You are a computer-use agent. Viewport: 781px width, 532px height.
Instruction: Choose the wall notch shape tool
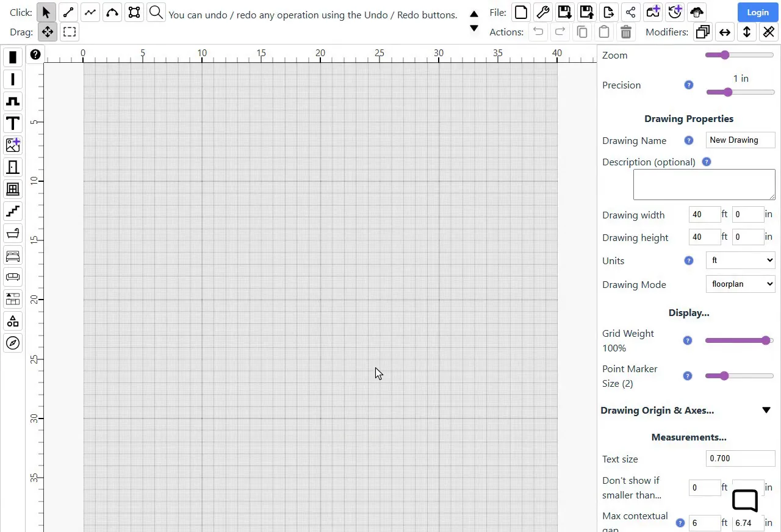pyautogui.click(x=13, y=101)
